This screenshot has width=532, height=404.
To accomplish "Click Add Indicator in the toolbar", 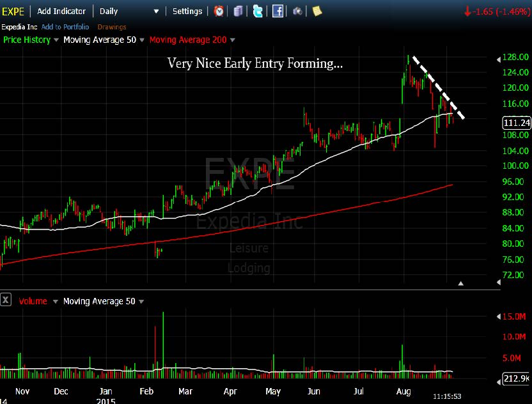I will pyautogui.click(x=61, y=12).
